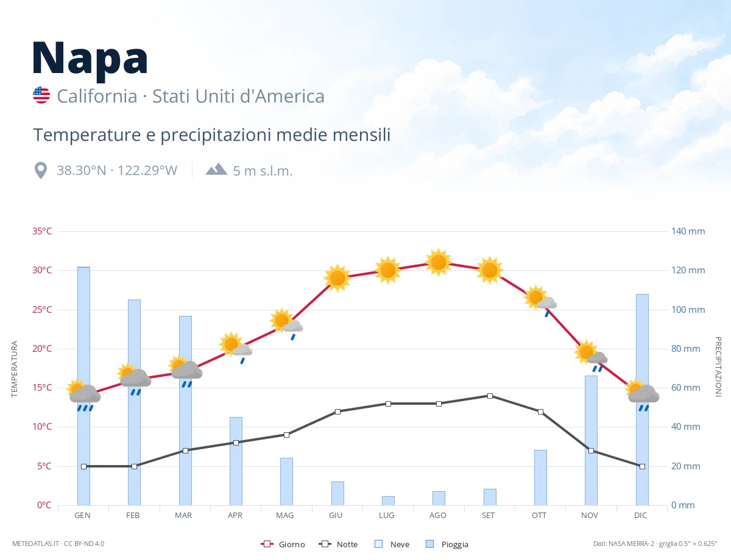Click the May sun with light rain icon
Image resolution: width=731 pixels, height=560 pixels.
[x=286, y=324]
